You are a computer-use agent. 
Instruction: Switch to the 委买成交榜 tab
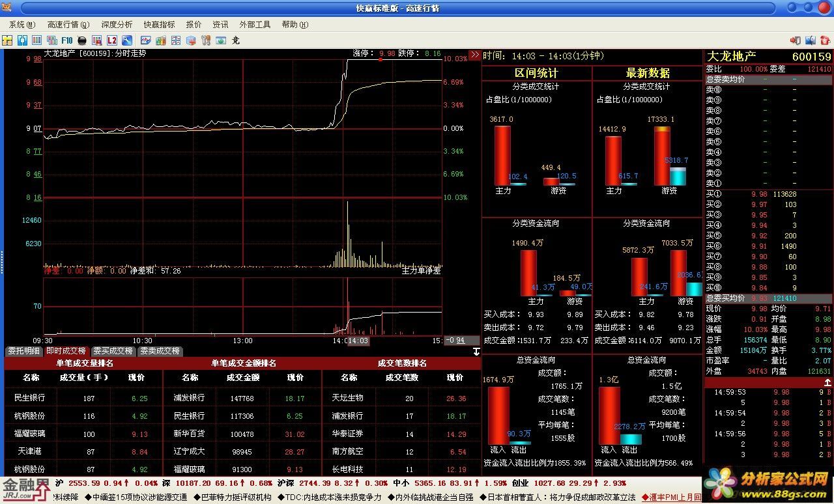(x=113, y=351)
